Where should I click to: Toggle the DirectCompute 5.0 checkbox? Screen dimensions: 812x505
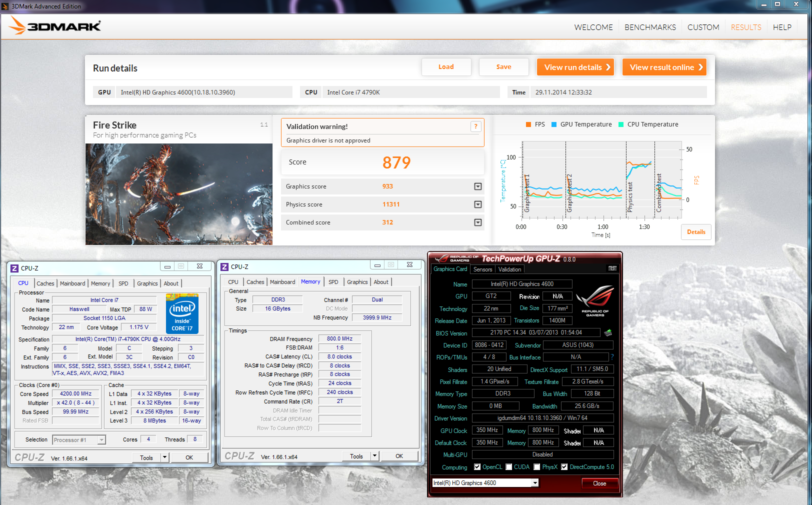point(564,467)
